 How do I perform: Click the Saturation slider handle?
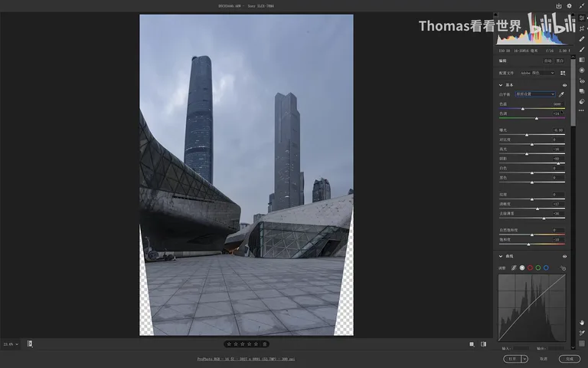click(x=529, y=245)
